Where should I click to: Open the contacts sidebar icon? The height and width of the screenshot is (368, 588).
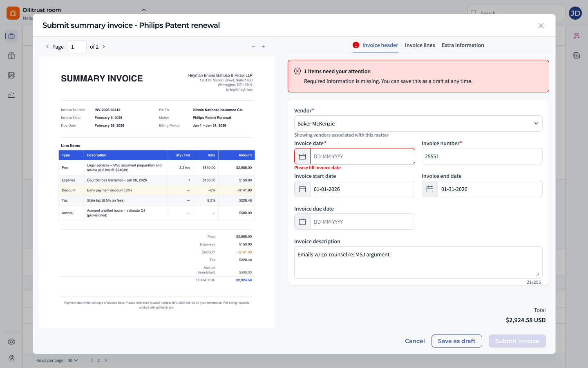coord(11,75)
